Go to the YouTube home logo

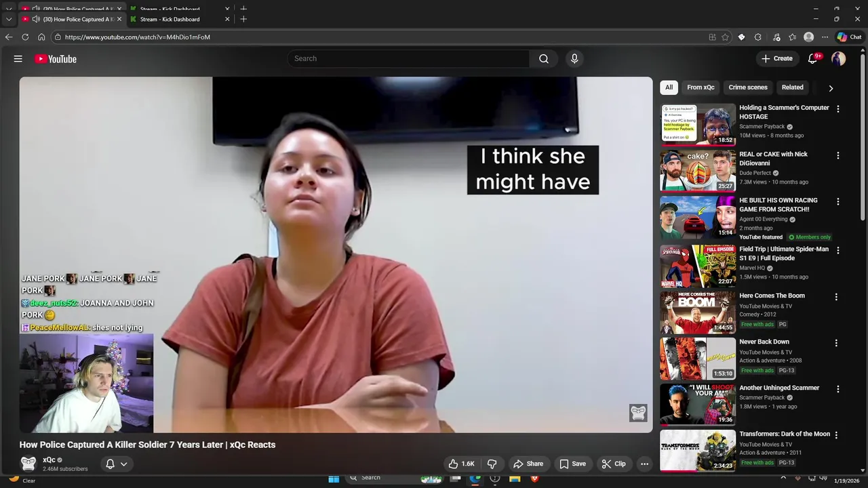56,59
